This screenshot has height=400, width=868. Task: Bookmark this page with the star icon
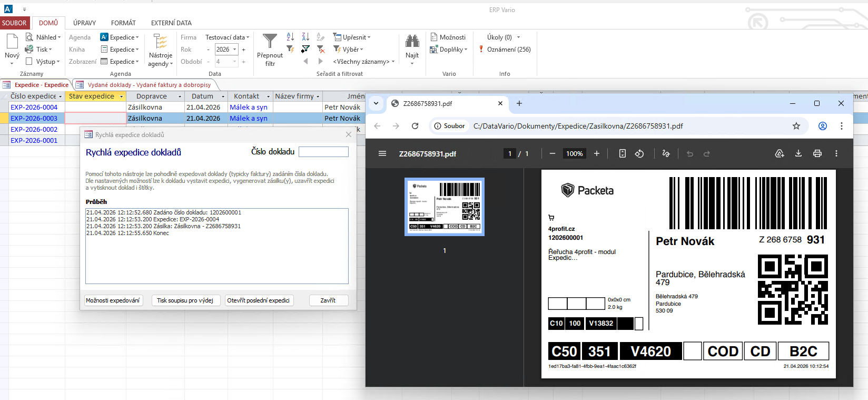[x=796, y=126]
